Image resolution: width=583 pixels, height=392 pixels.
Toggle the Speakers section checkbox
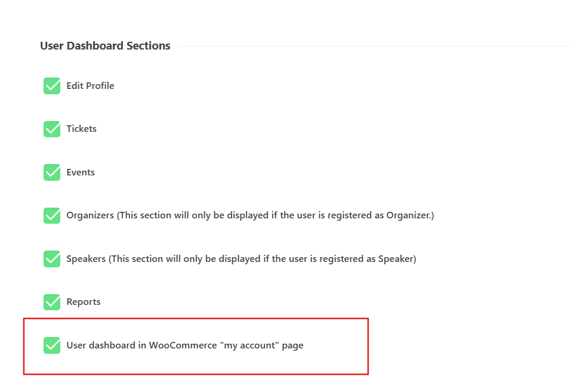tap(52, 259)
